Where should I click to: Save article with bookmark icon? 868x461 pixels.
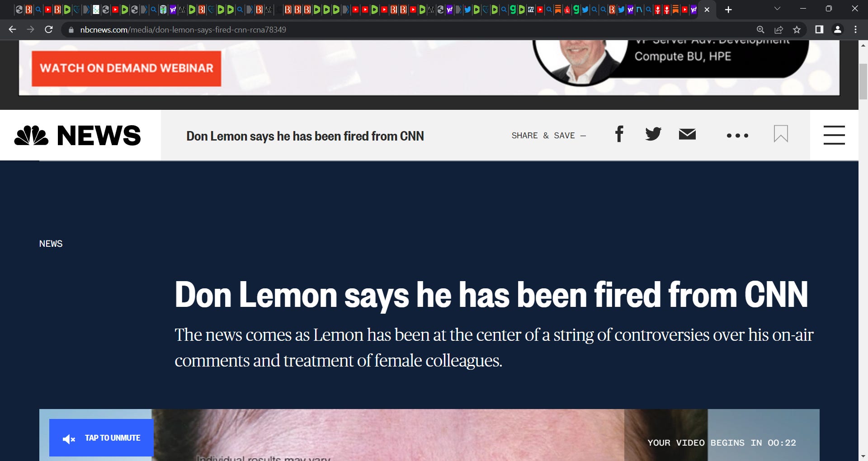point(781,134)
